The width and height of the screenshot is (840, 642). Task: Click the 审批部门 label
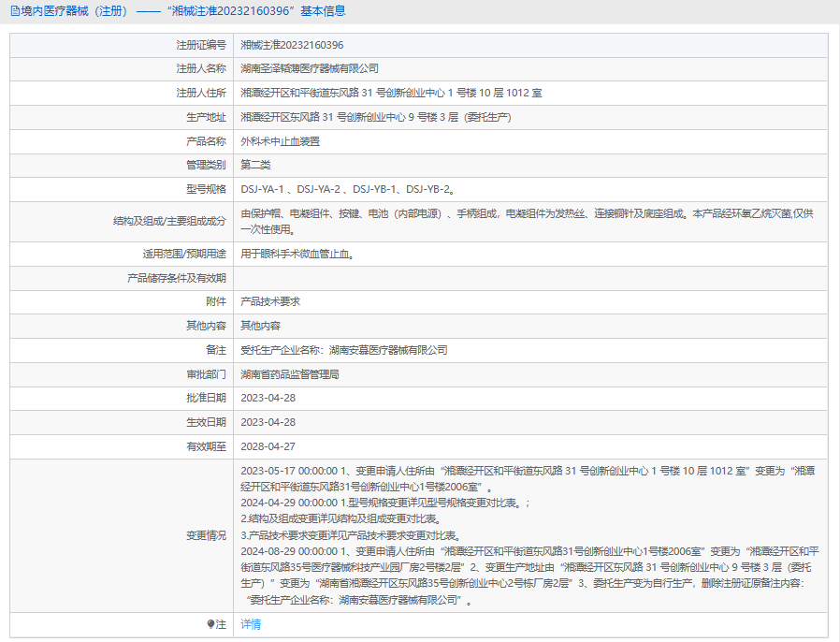206,374
